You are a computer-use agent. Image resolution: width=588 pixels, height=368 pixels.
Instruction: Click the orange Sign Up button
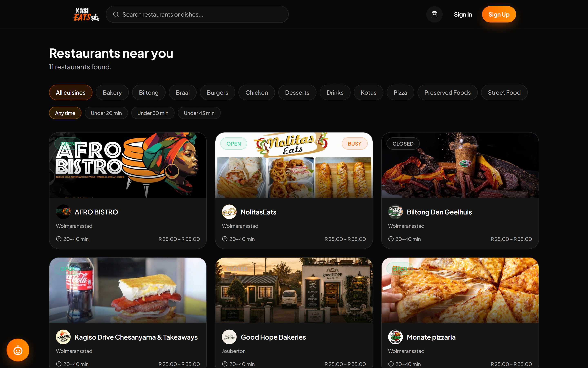(x=499, y=14)
